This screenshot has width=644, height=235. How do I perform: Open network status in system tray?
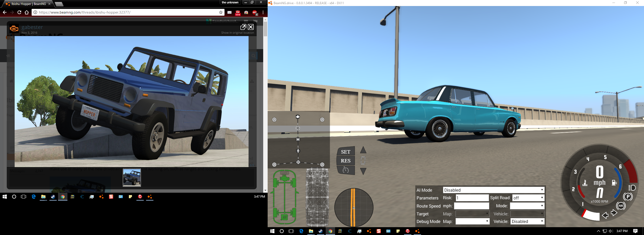605,231
